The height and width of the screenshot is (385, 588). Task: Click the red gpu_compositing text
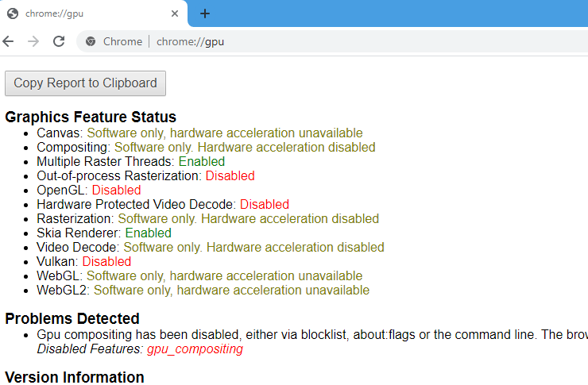[x=195, y=349]
